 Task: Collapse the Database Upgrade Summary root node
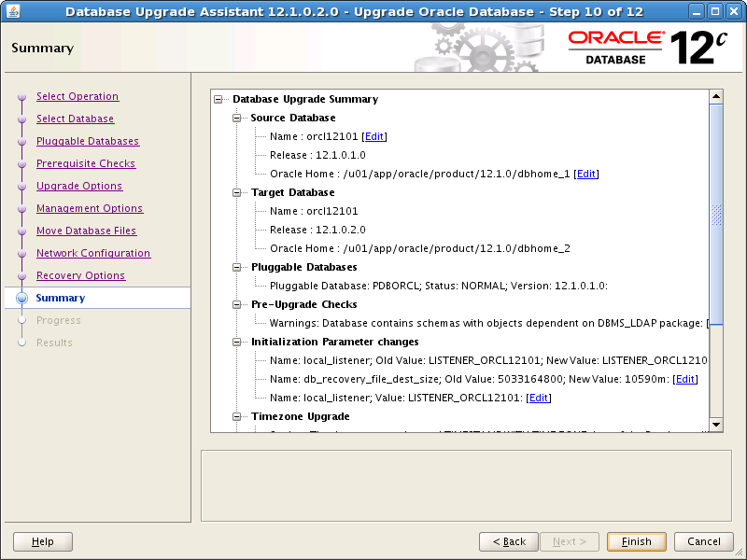pyautogui.click(x=218, y=99)
